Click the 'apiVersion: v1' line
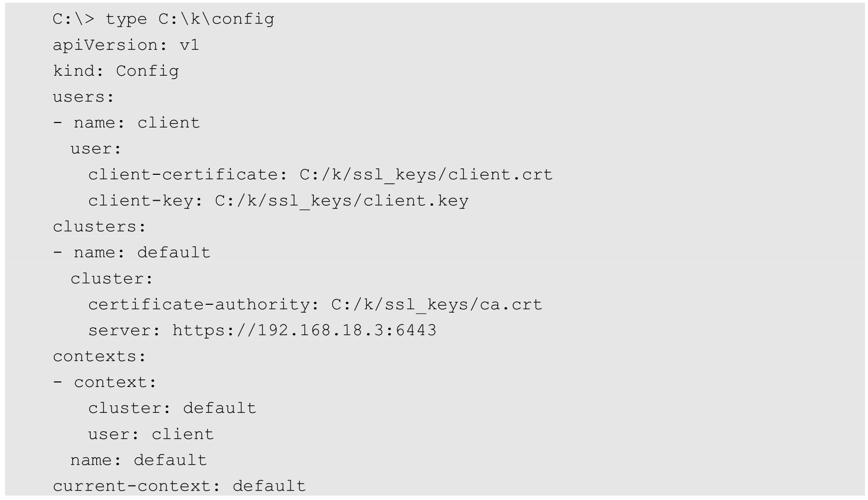Viewport: 868px width, 500px height. pos(126,45)
